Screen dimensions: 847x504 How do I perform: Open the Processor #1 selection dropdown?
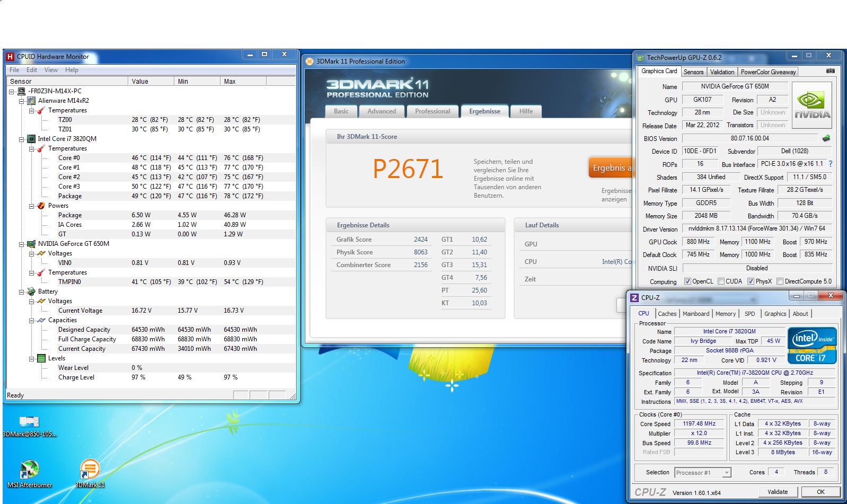[727, 473]
